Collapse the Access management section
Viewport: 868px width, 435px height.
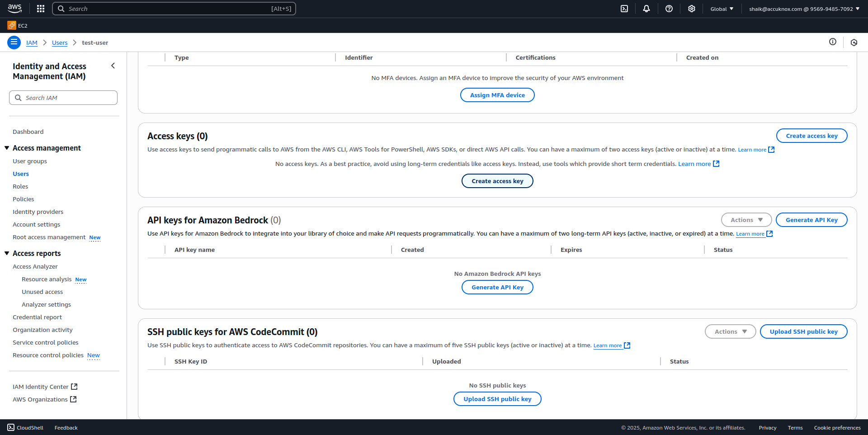(x=7, y=148)
